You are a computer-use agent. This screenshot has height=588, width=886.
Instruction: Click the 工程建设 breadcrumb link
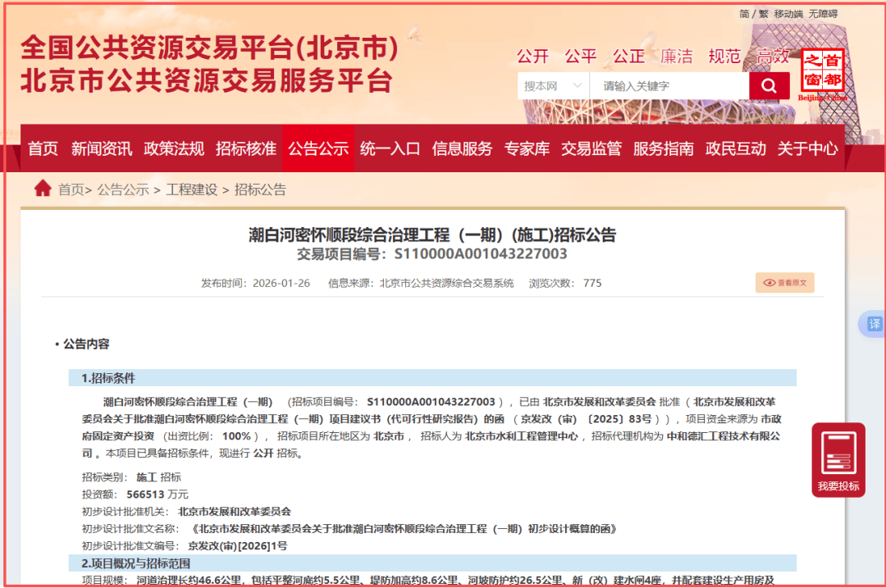(192, 189)
